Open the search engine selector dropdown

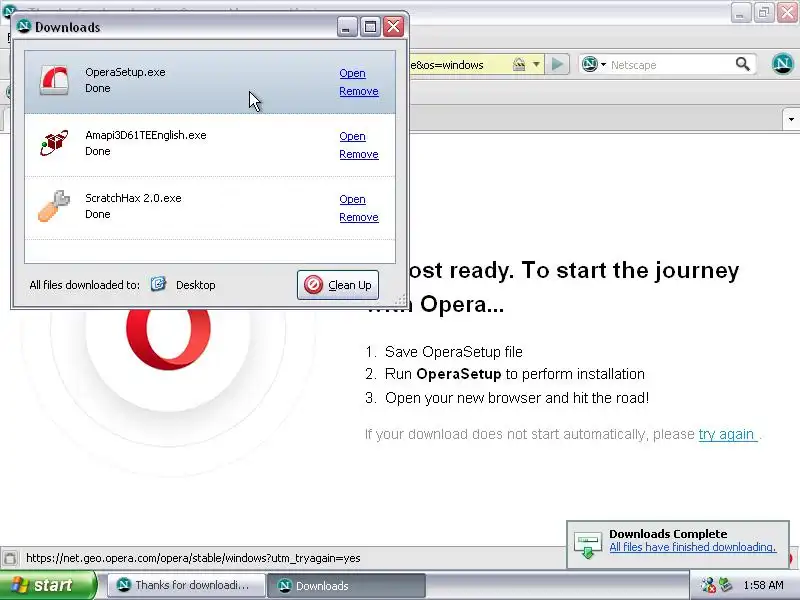coord(594,64)
